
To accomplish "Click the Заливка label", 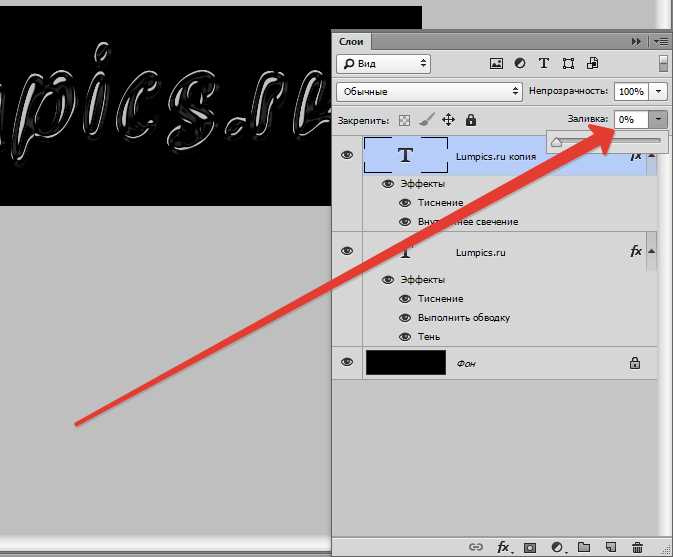I will (x=588, y=119).
